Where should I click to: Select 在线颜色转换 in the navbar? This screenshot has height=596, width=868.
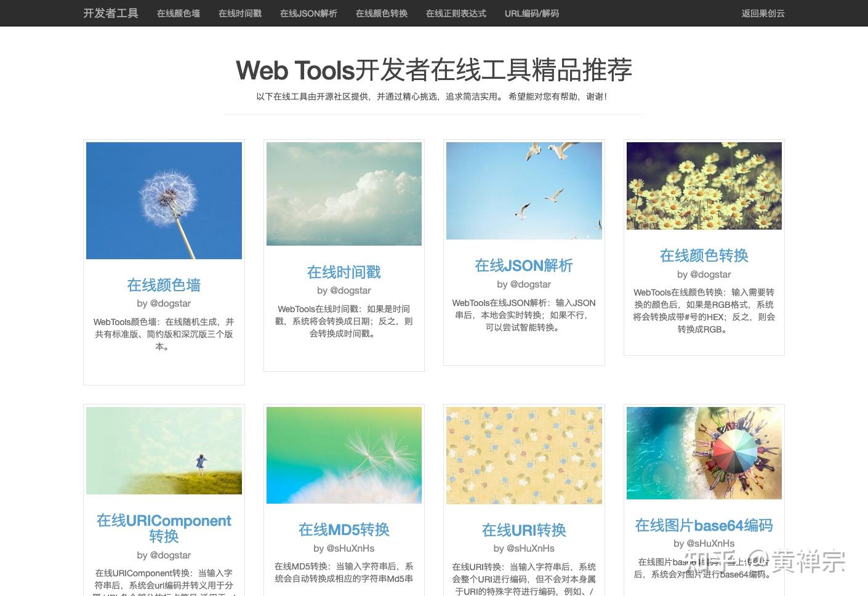tap(381, 13)
